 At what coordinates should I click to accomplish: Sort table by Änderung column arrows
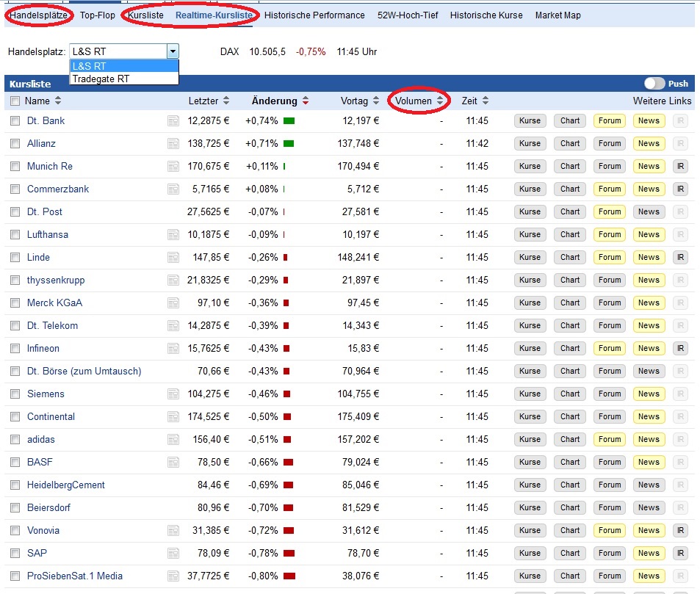point(306,101)
